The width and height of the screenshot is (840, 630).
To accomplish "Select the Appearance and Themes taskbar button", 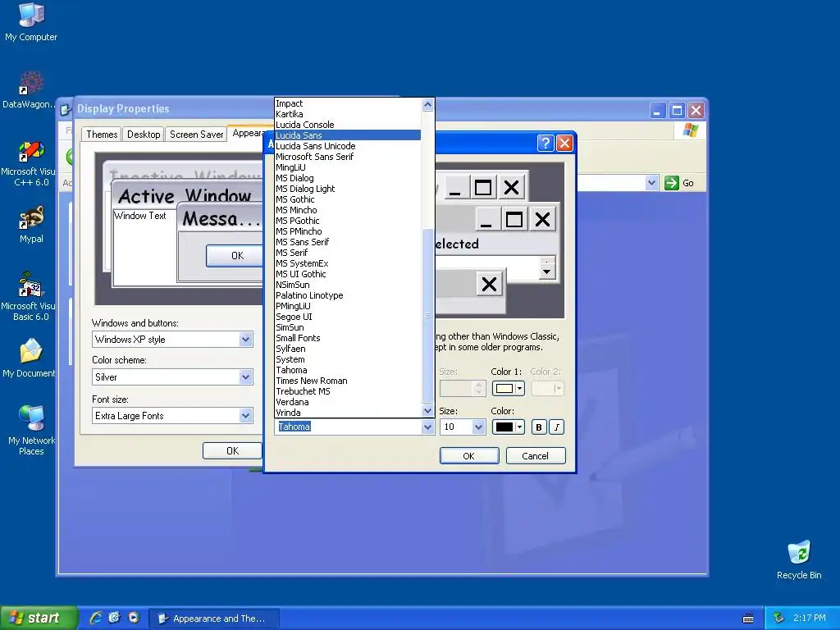I will click(214, 619).
